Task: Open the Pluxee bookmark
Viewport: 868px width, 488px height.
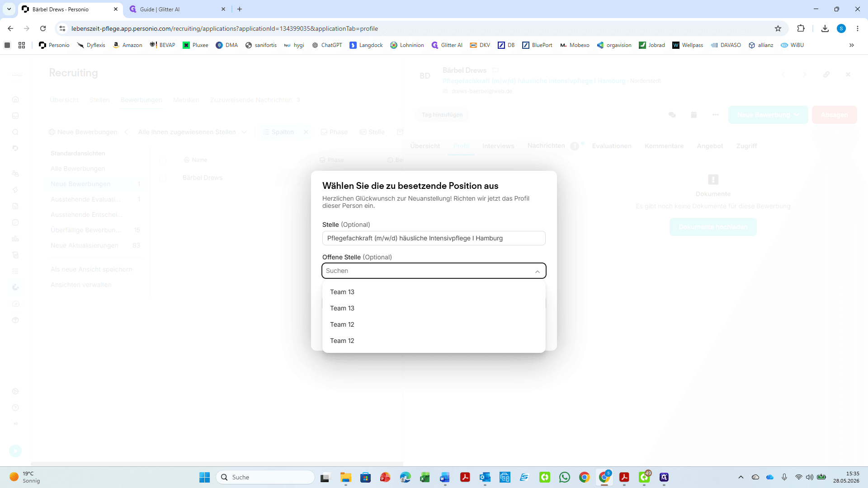Action: [x=195, y=45]
